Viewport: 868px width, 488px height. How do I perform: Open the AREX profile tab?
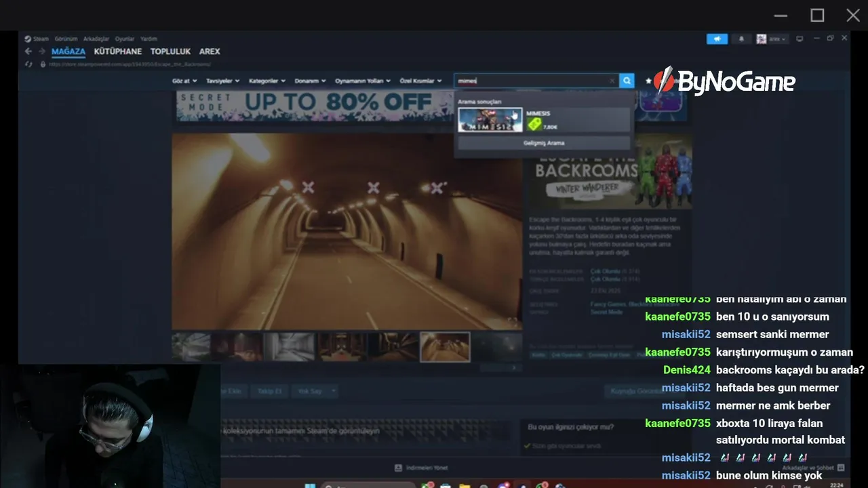[210, 52]
